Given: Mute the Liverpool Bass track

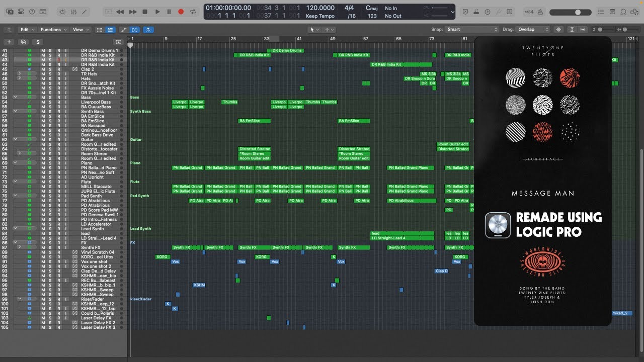Looking at the screenshot, I should [x=43, y=102].
